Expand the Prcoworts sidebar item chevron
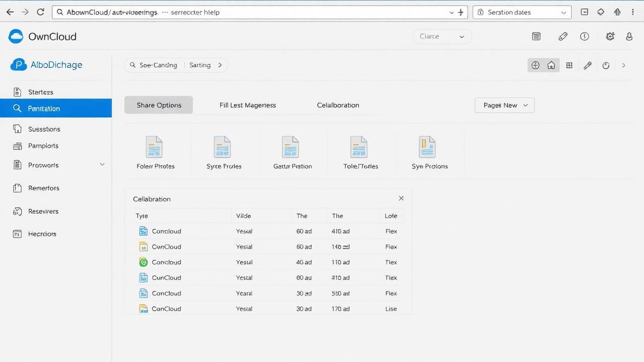Screen dimensions: 644x362 pyautogui.click(x=102, y=164)
